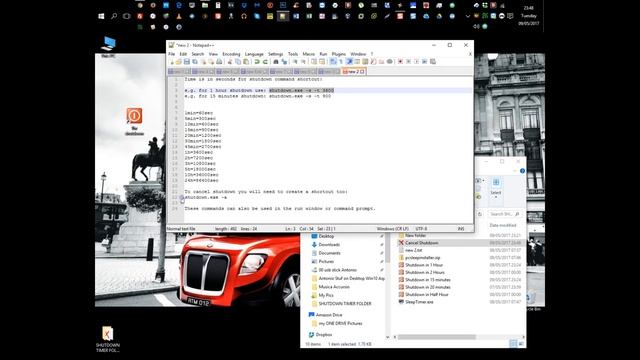Toggle Show All Characters in Notepad++ toolbar
The image size is (640, 360).
click(341, 62)
